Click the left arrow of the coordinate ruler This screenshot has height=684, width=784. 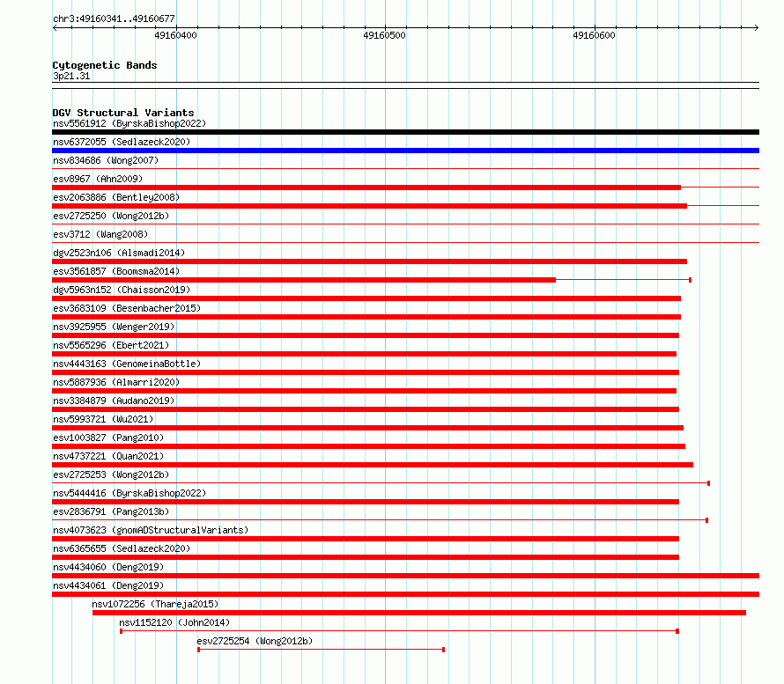point(55,28)
